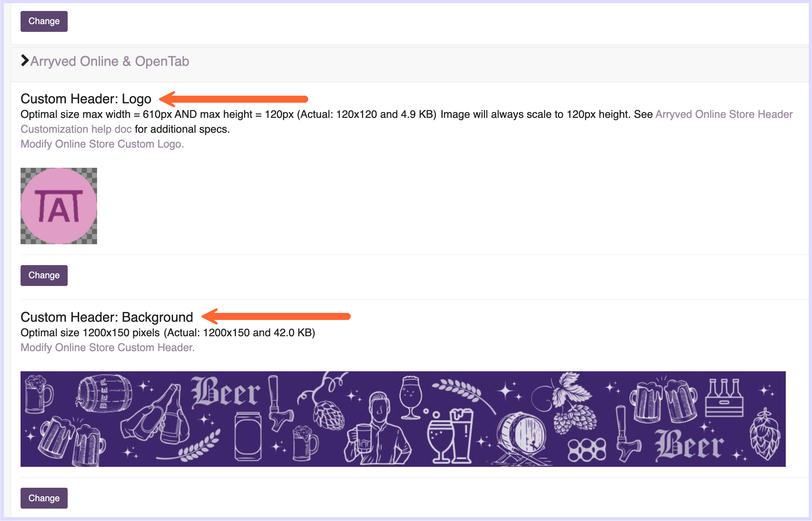Image resolution: width=812 pixels, height=521 pixels.
Task: Follow the Modify Online Store Custom Header link
Action: pyautogui.click(x=108, y=348)
